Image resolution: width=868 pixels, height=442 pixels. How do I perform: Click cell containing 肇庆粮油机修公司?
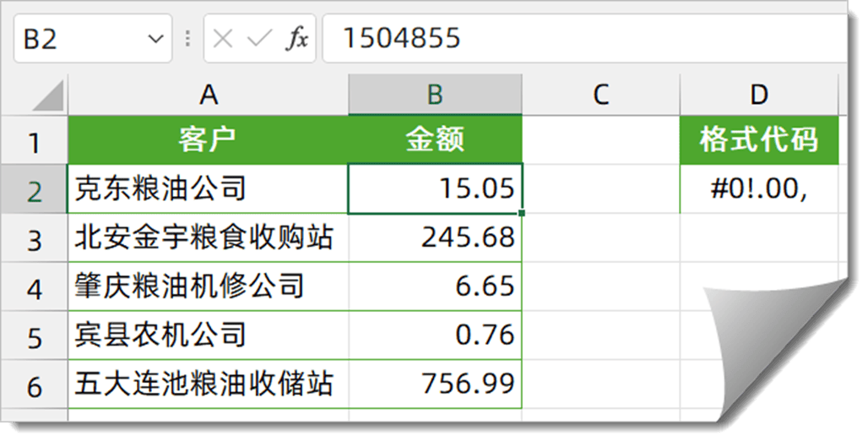coord(209,286)
